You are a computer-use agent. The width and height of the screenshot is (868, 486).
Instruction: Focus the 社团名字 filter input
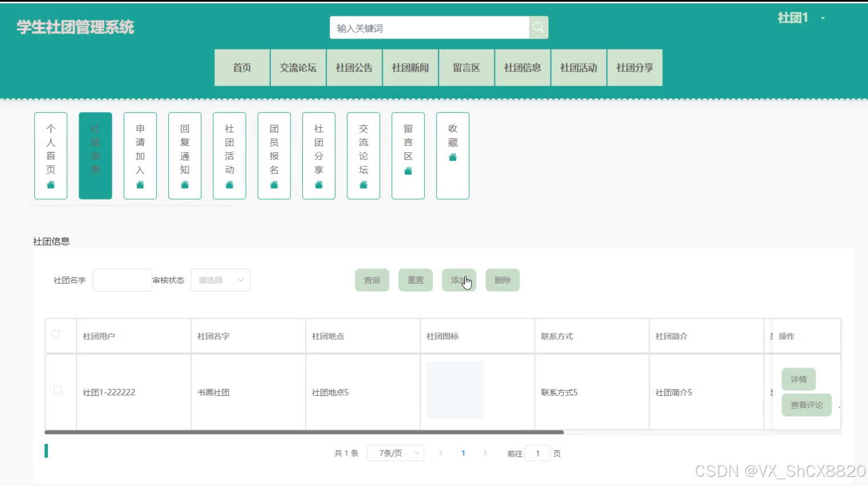coord(122,280)
